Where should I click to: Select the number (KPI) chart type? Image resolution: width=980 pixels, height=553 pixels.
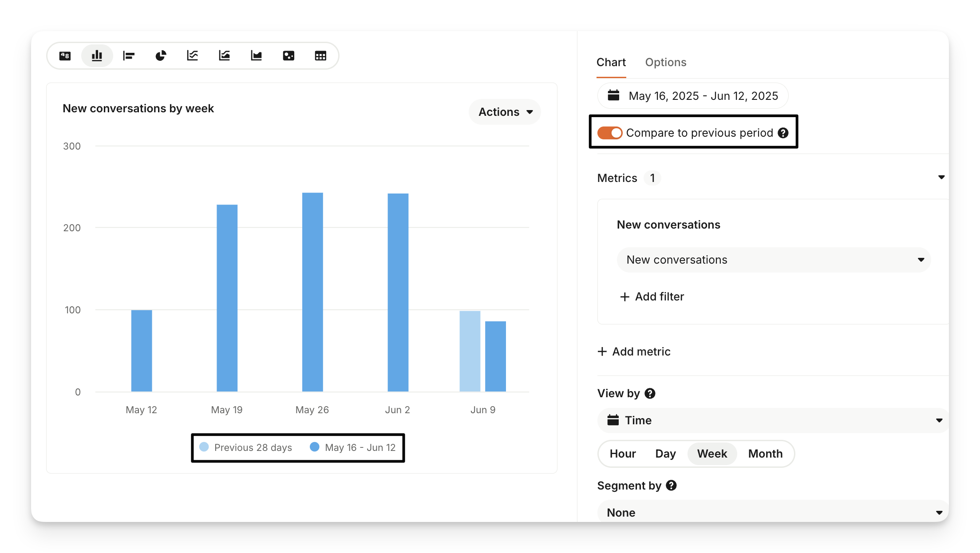pyautogui.click(x=65, y=55)
